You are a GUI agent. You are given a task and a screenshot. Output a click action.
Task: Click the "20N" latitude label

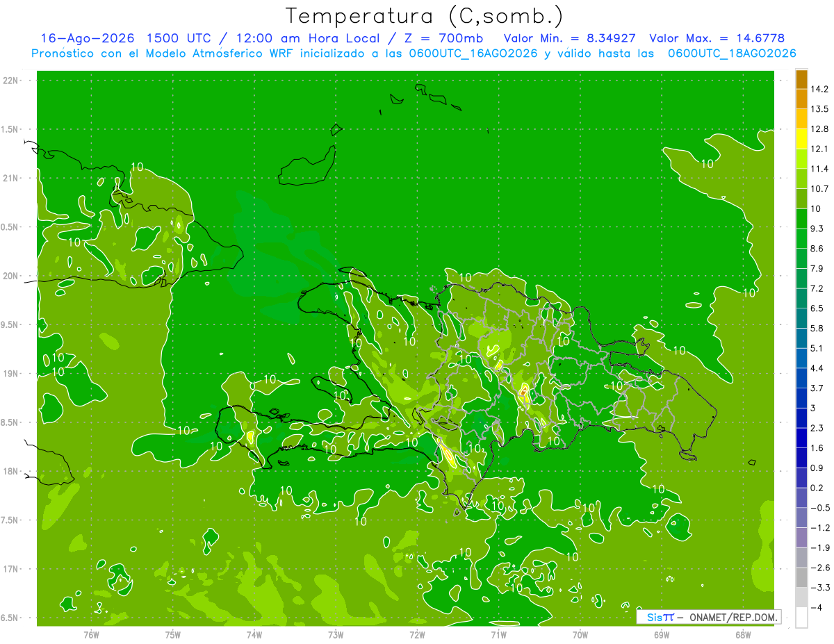11,276
